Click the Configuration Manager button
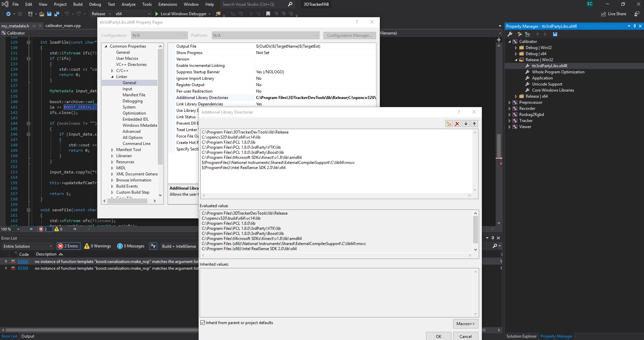This screenshot has width=644, height=340. (349, 35)
